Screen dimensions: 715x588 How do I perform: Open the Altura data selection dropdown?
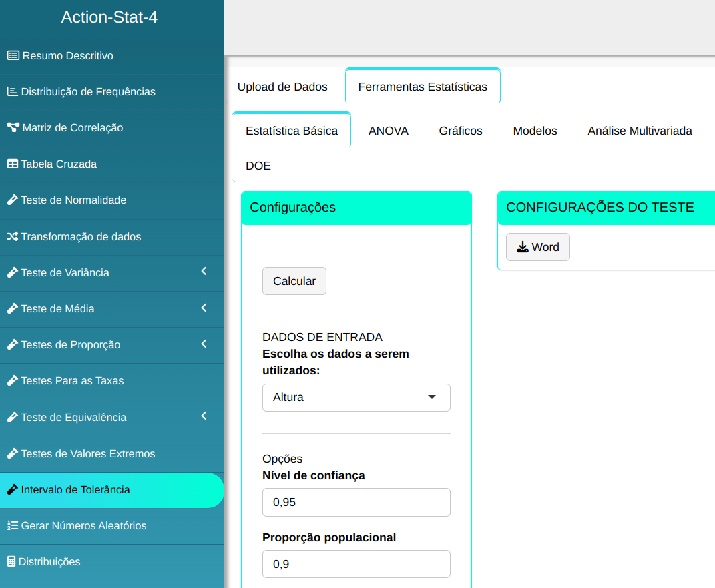(356, 398)
